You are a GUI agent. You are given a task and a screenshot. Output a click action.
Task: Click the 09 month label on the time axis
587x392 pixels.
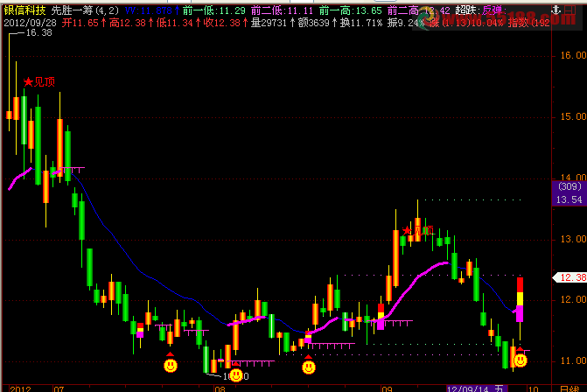387,388
